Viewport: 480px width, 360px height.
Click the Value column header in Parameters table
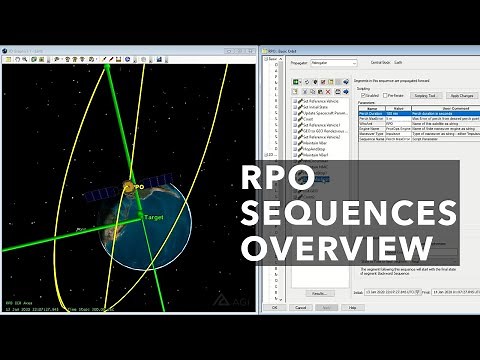coord(398,108)
